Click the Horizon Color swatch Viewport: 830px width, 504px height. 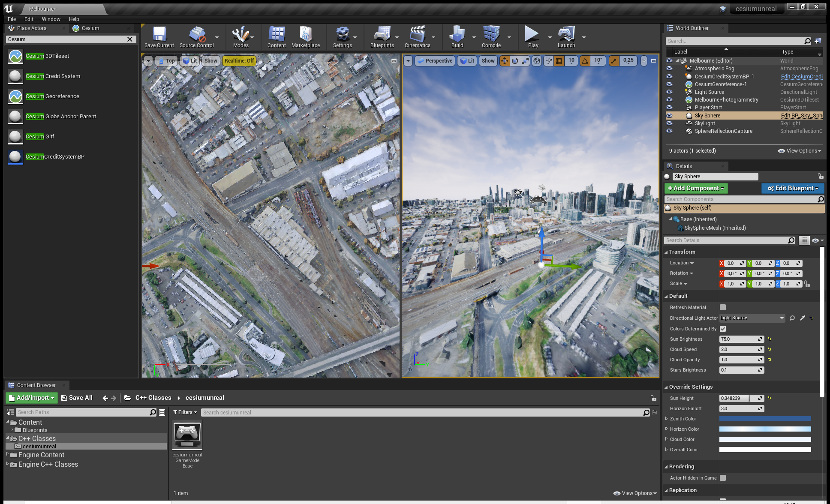[765, 429]
